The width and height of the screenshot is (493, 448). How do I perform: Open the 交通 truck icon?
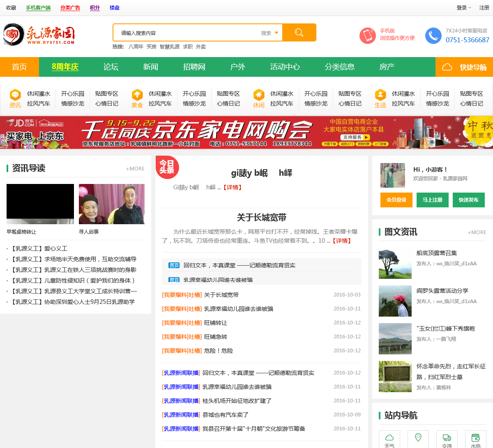coord(447,438)
